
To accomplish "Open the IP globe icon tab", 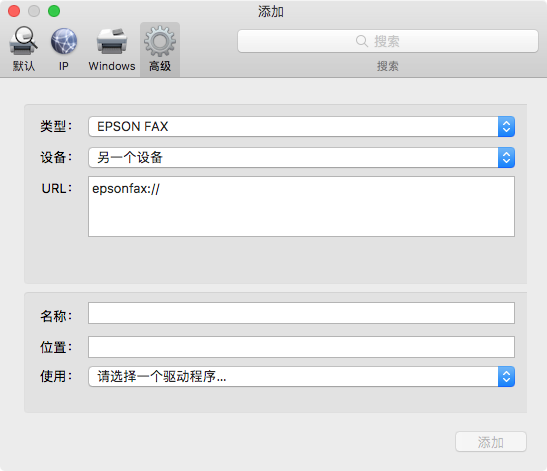I will coord(64,41).
